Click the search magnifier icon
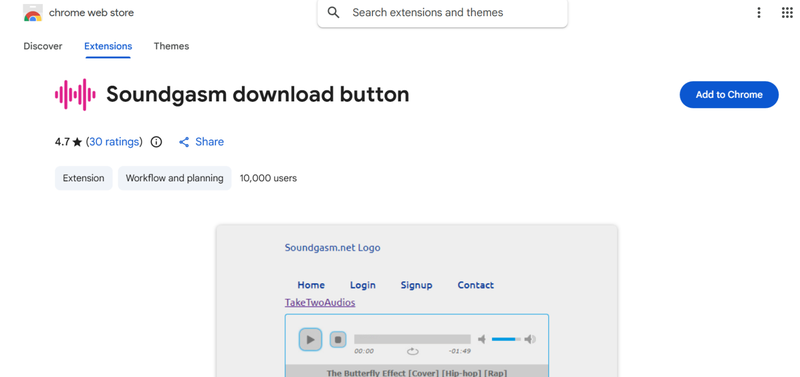The width and height of the screenshot is (800, 377). click(x=333, y=13)
